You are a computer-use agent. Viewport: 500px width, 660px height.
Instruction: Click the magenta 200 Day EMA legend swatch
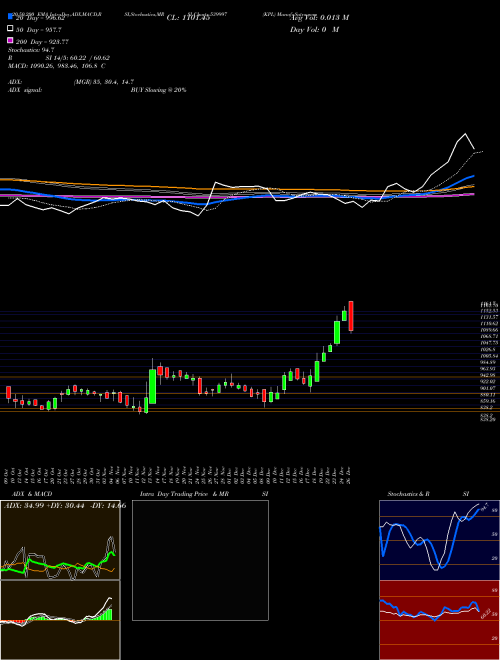(10, 40)
